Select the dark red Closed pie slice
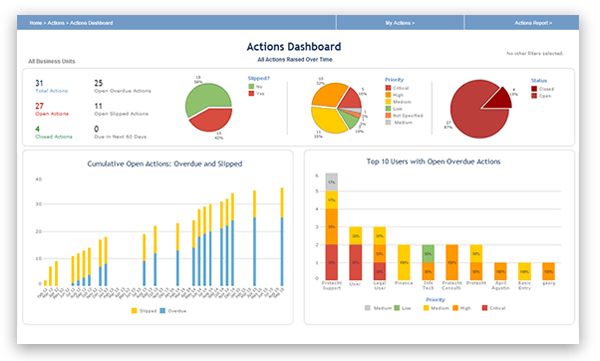Image resolution: width=600 pixels, height=361 pixels. click(x=499, y=98)
